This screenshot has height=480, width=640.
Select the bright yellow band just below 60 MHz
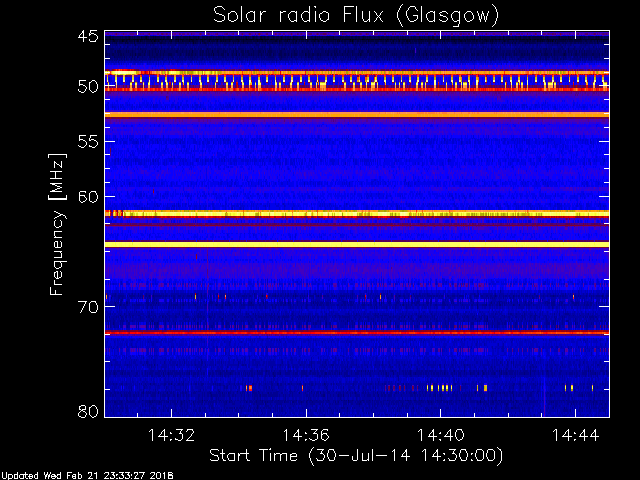[356, 213]
